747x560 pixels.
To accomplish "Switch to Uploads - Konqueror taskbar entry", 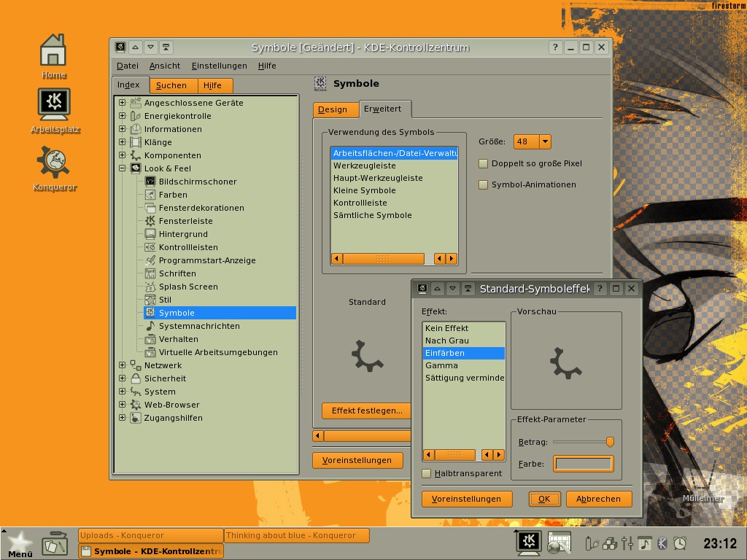I will tap(150, 535).
